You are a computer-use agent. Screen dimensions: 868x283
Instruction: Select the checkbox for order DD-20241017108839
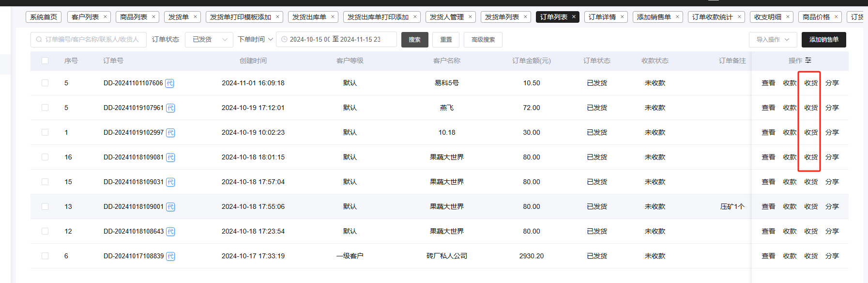pyautogui.click(x=45, y=256)
